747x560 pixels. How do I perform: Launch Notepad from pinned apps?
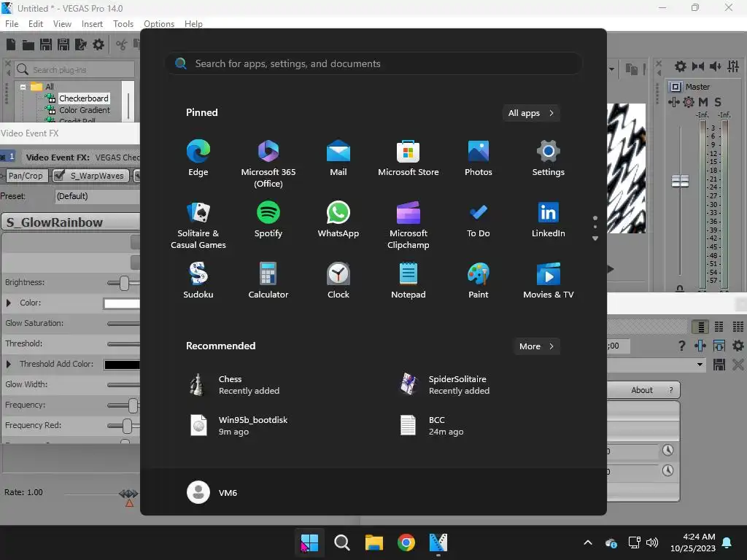pyautogui.click(x=409, y=281)
